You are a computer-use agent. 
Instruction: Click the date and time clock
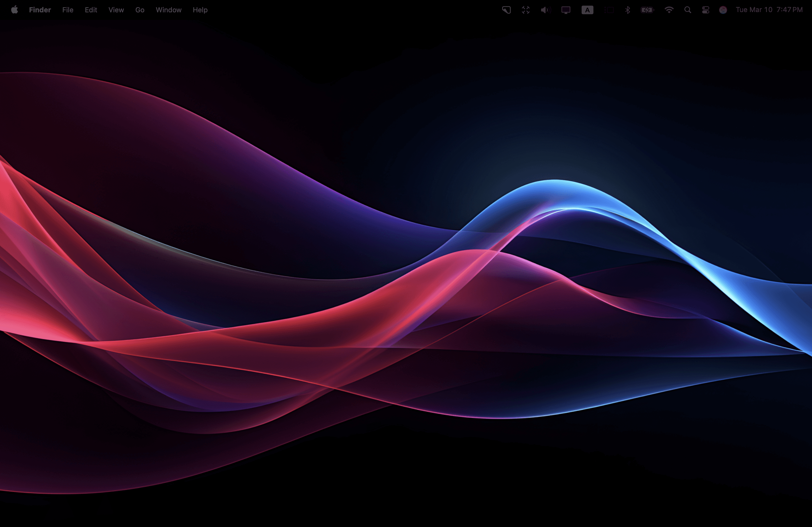pyautogui.click(x=769, y=10)
